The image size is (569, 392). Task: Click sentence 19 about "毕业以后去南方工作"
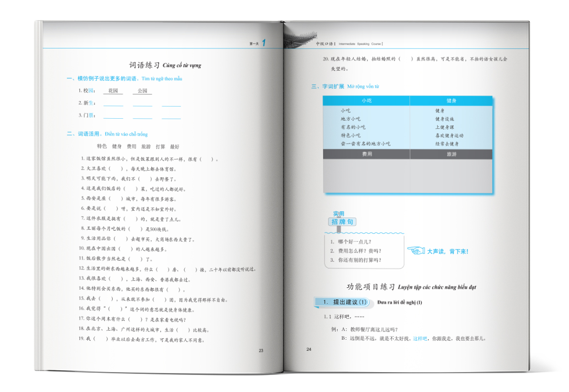[x=142, y=339]
